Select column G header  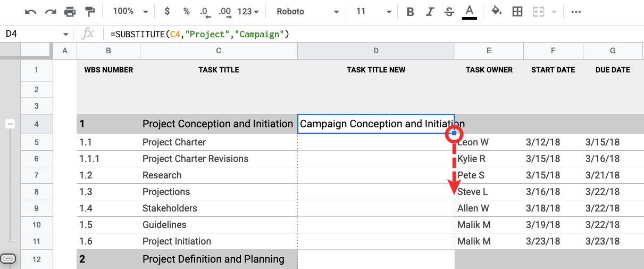click(x=613, y=51)
